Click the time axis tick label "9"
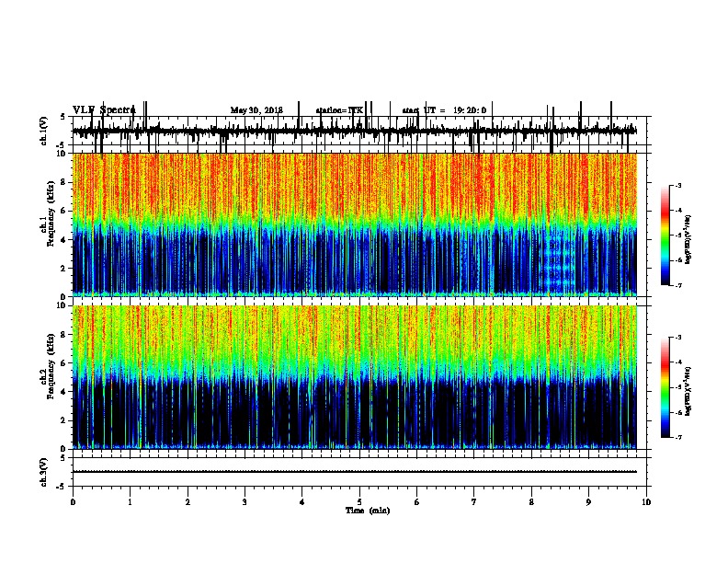The width and height of the screenshot is (728, 563). pyautogui.click(x=588, y=502)
